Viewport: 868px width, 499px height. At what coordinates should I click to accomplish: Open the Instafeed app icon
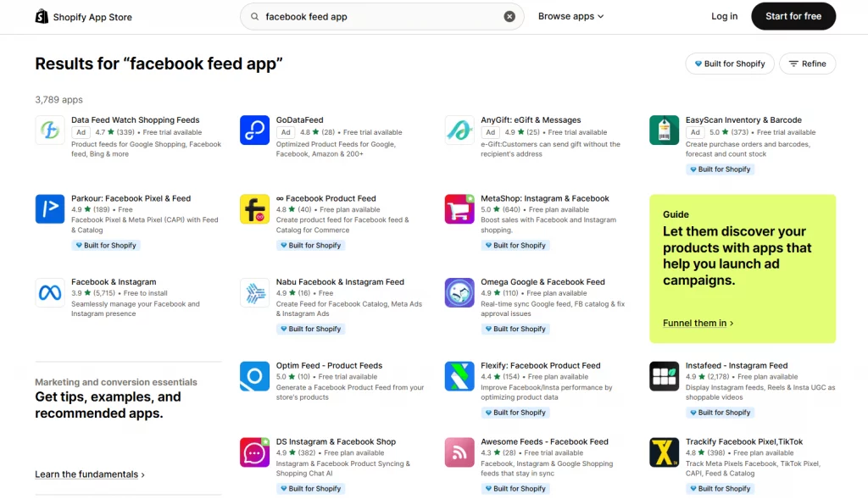[x=665, y=376]
